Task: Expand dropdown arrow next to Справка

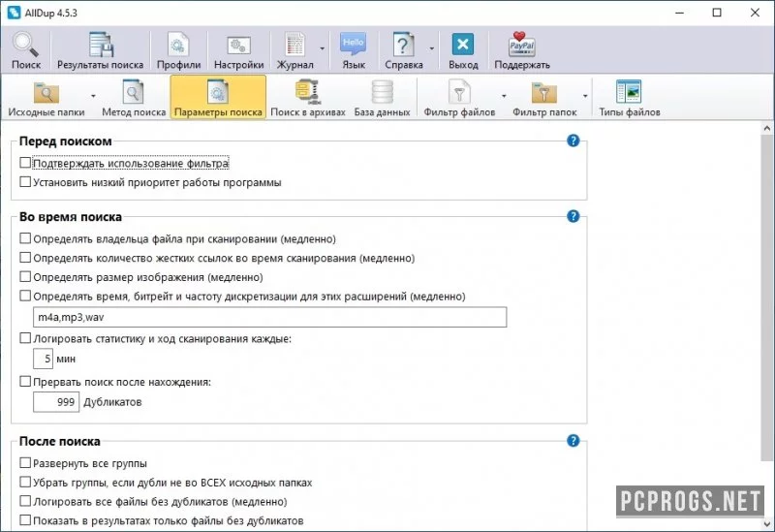Action: point(431,48)
